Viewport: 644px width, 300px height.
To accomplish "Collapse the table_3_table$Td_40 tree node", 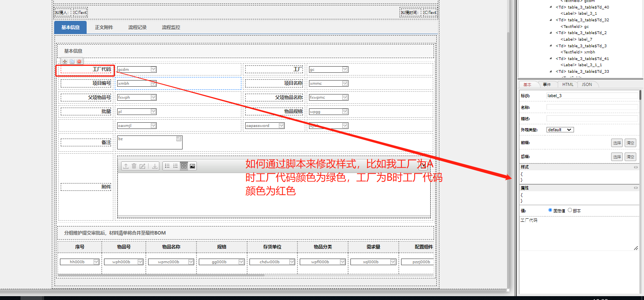I will pyautogui.click(x=551, y=7).
